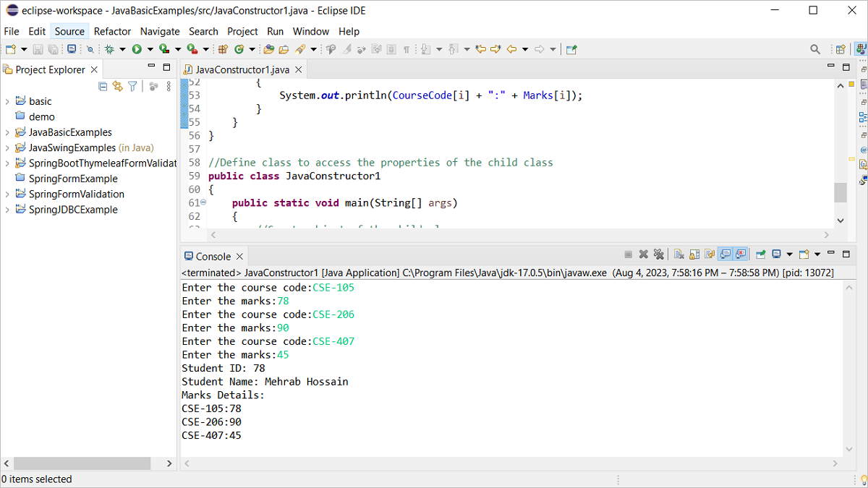Image resolution: width=868 pixels, height=488 pixels.
Task: Toggle Link with Editor in Project Explorer
Action: [117, 86]
